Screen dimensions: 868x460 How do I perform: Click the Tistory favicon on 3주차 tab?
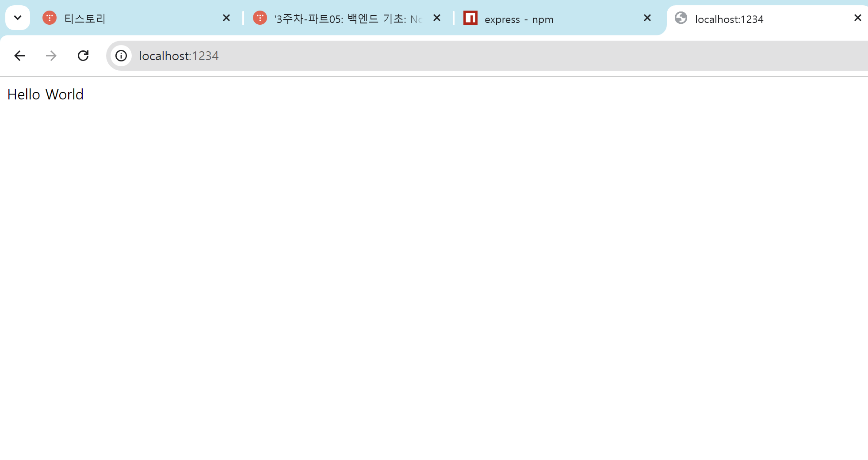[260, 18]
